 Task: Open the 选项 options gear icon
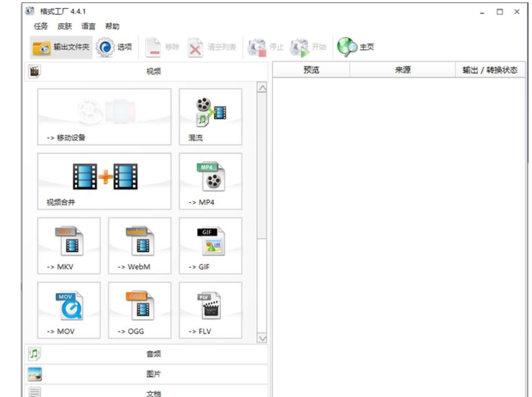[105, 47]
